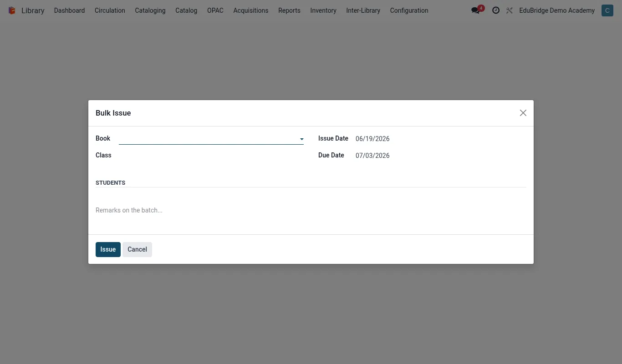
Task: Click the Due Date value 07/03/2026
Action: point(372,156)
